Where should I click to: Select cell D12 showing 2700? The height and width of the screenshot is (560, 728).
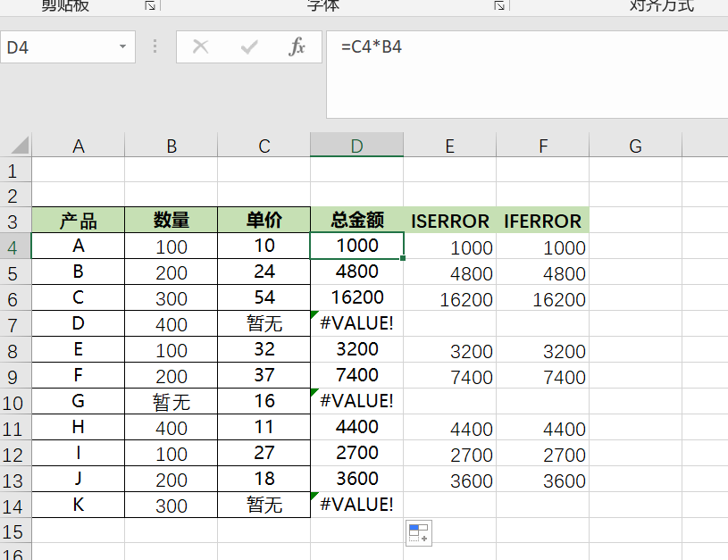coord(357,453)
